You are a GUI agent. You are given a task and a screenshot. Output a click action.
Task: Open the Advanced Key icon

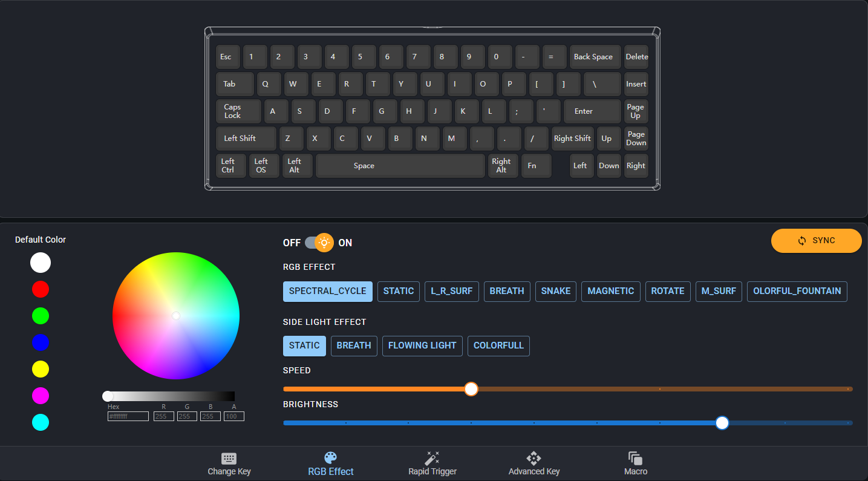pyautogui.click(x=534, y=458)
